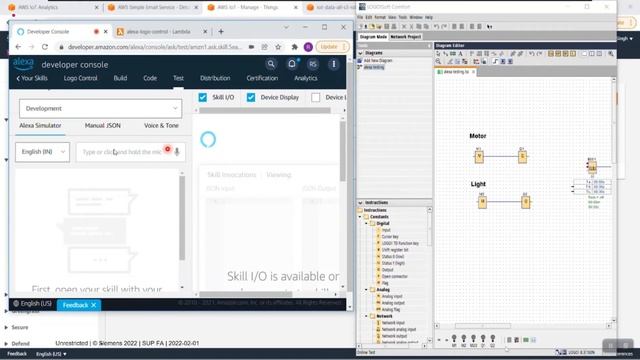640x360 pixels.
Task: Click the Q2 lamp in the simulation bar
Action: point(493,340)
